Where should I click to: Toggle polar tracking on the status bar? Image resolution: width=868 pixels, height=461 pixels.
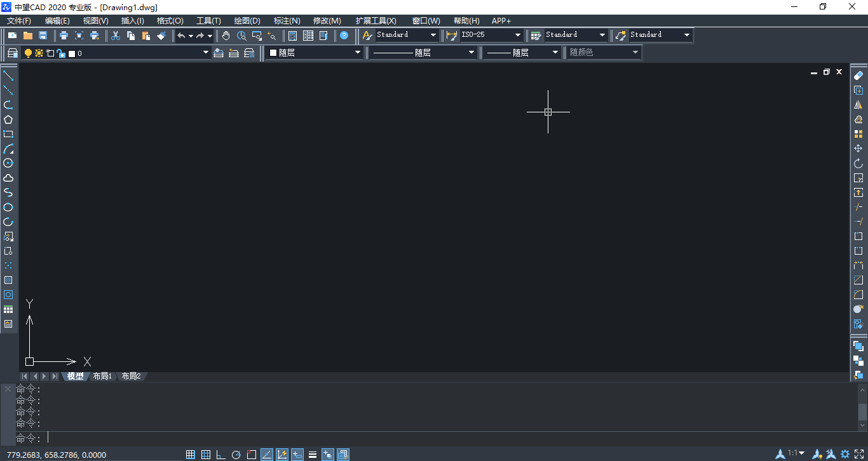pyautogui.click(x=236, y=455)
